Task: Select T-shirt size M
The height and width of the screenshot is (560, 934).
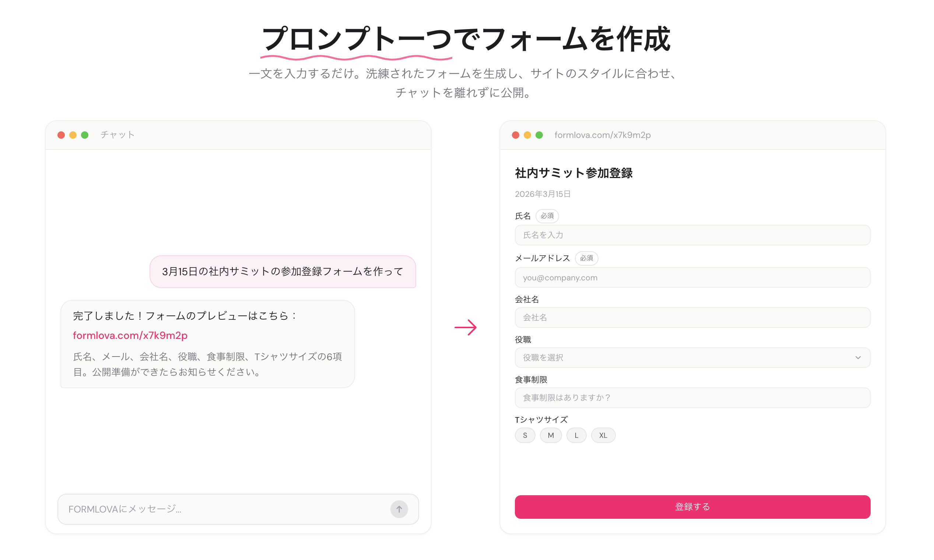Action: click(x=551, y=435)
